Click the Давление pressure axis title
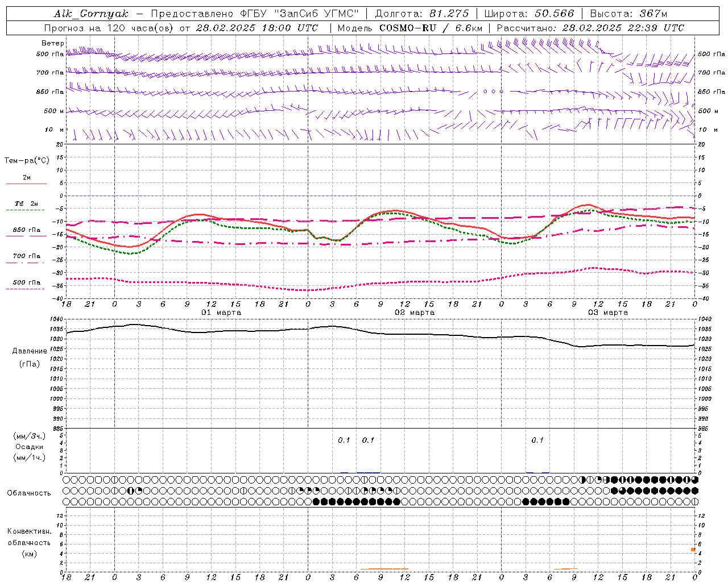Screen dimensions: 728x582 29,351
